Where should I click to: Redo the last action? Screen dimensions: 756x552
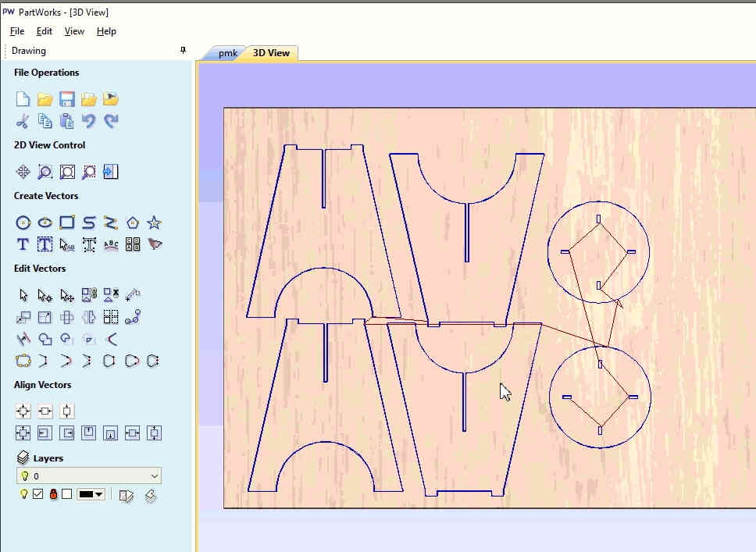110,120
